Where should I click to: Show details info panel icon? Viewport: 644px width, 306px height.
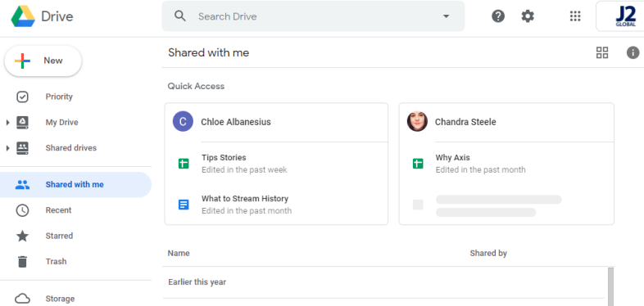(x=633, y=52)
